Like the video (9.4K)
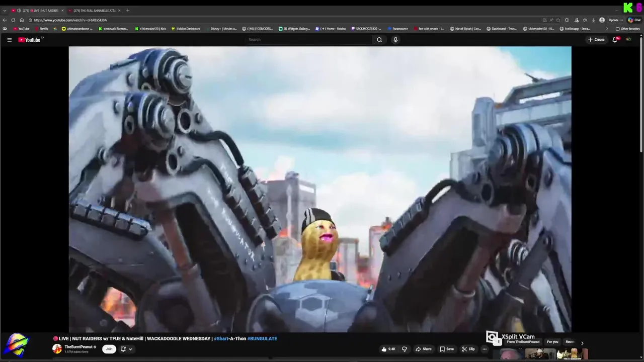The height and width of the screenshot is (362, 644). pyautogui.click(x=388, y=349)
